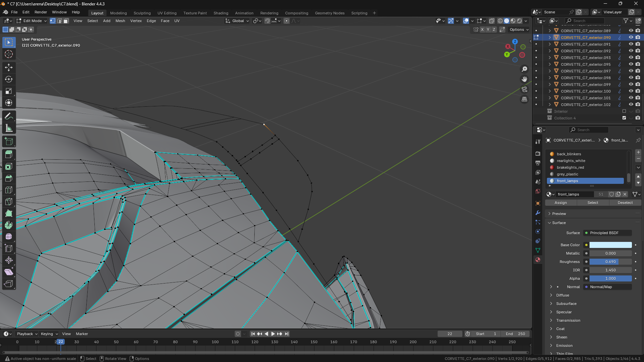This screenshot has width=644, height=362.
Task: Open the Edit Mode dropdown
Action: tap(32, 21)
